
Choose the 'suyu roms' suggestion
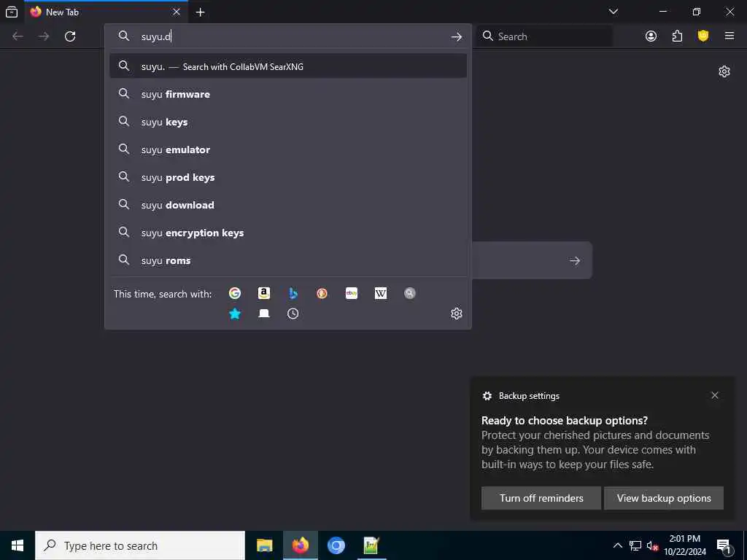[x=287, y=260]
